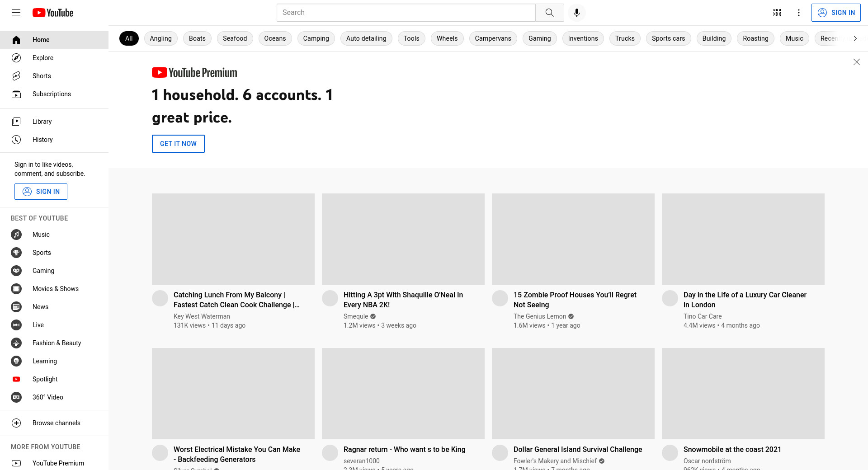This screenshot has height=470, width=868.
Task: Select the Inventions filter chip
Action: 583,38
